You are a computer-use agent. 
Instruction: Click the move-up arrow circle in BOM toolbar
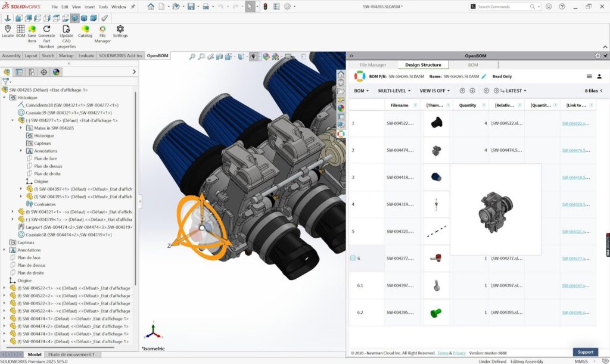tap(462, 91)
